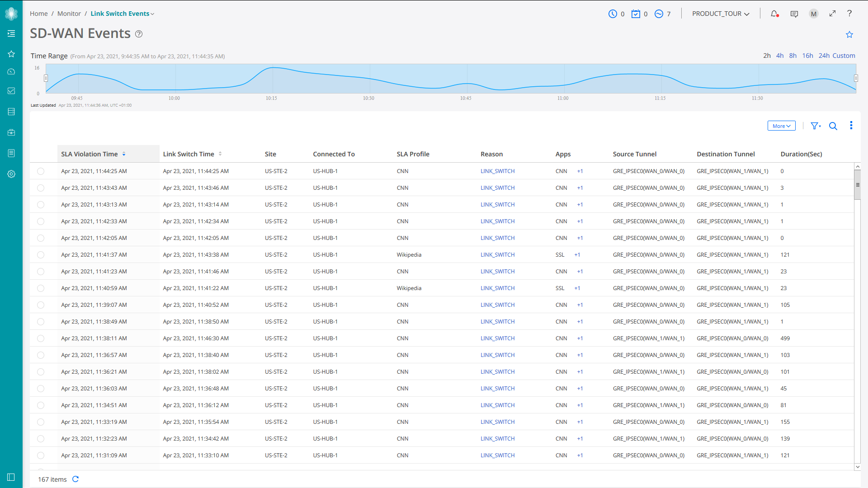Click the refresh icon beside 167 items
The height and width of the screenshot is (488, 868).
tap(75, 479)
